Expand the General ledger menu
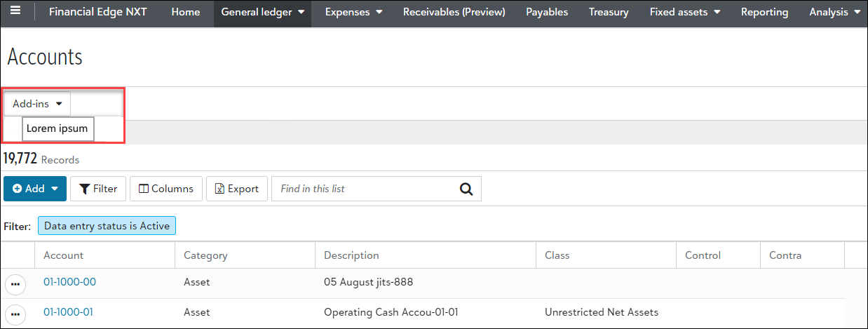 262,12
